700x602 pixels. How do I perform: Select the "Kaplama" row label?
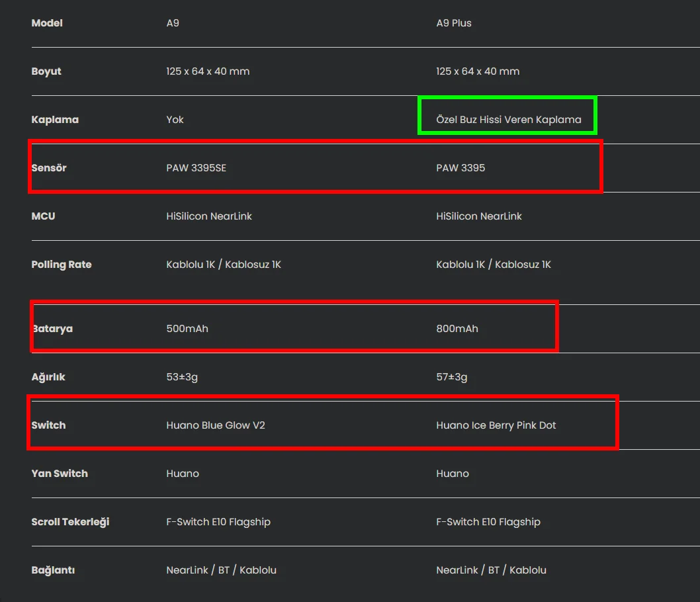pos(55,120)
